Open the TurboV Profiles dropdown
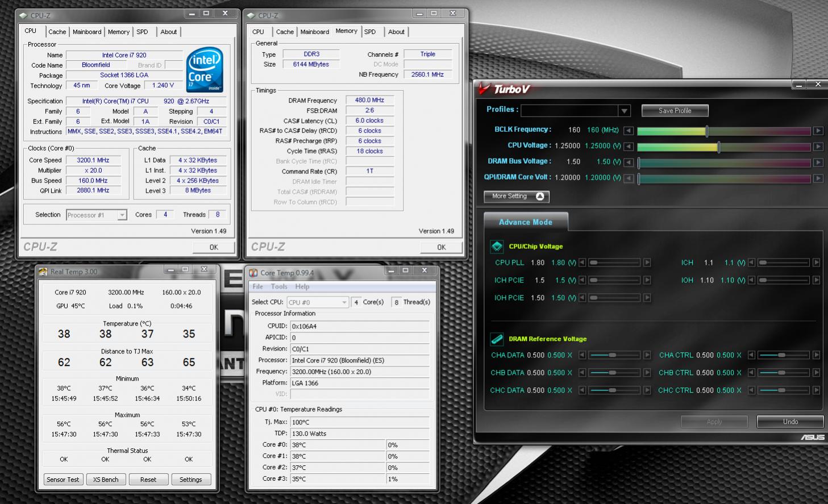The width and height of the screenshot is (828, 504). tap(625, 111)
